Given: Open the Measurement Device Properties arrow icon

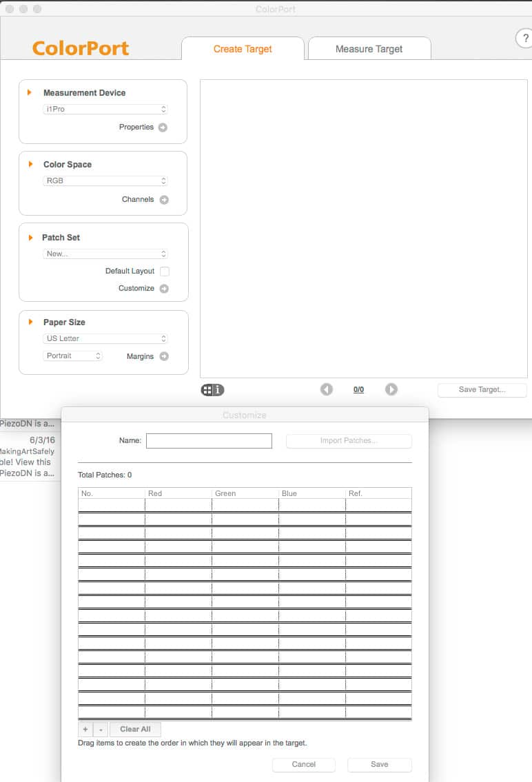Looking at the screenshot, I should 163,127.
